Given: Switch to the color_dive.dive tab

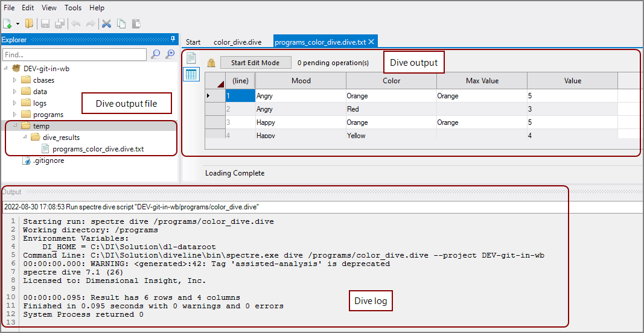Looking at the screenshot, I should click(237, 42).
